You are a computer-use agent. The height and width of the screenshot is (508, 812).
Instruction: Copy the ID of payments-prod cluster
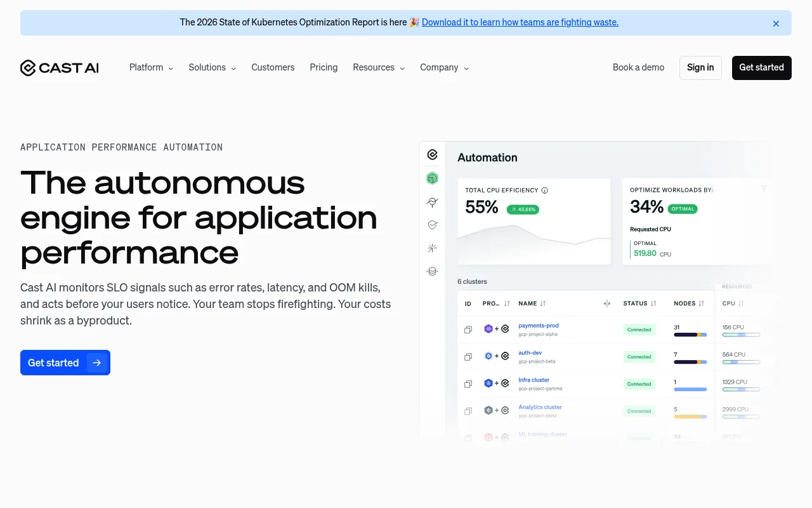click(468, 330)
